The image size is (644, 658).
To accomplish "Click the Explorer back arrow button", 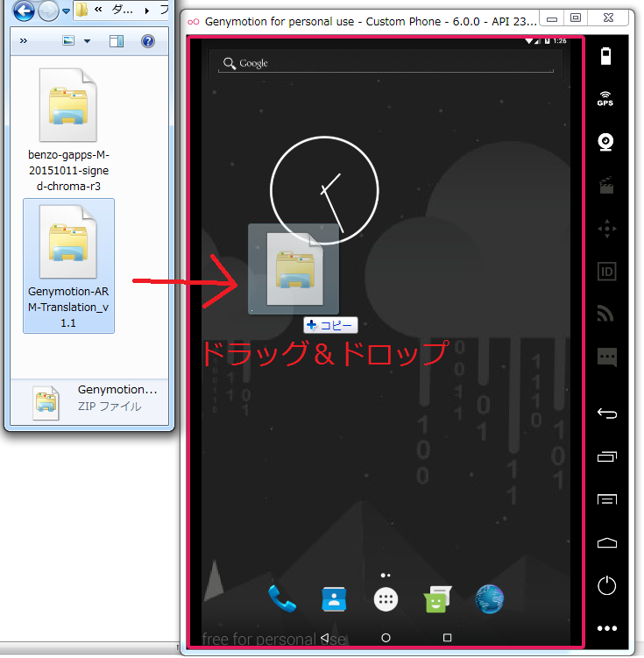I will click(x=24, y=11).
